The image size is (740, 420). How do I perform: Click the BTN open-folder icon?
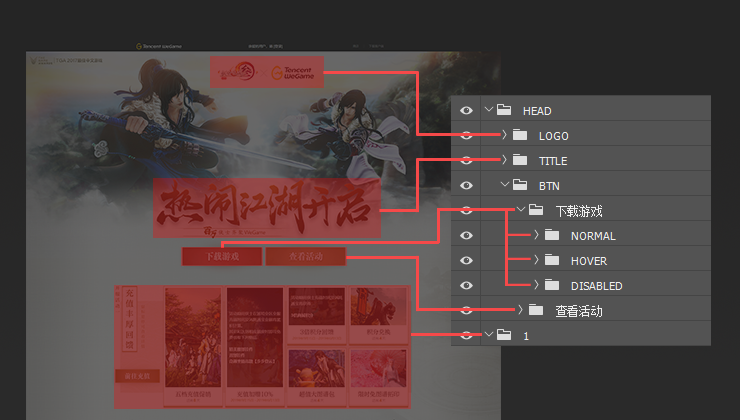click(x=520, y=185)
